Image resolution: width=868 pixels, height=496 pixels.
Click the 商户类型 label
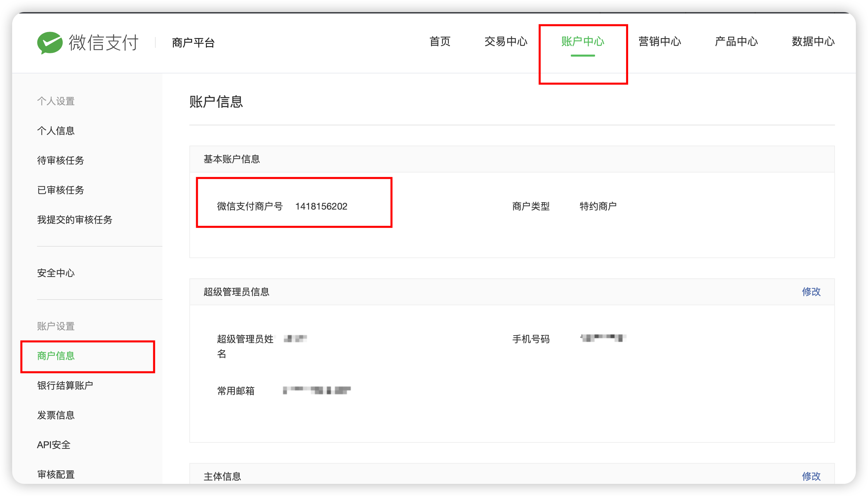click(531, 207)
